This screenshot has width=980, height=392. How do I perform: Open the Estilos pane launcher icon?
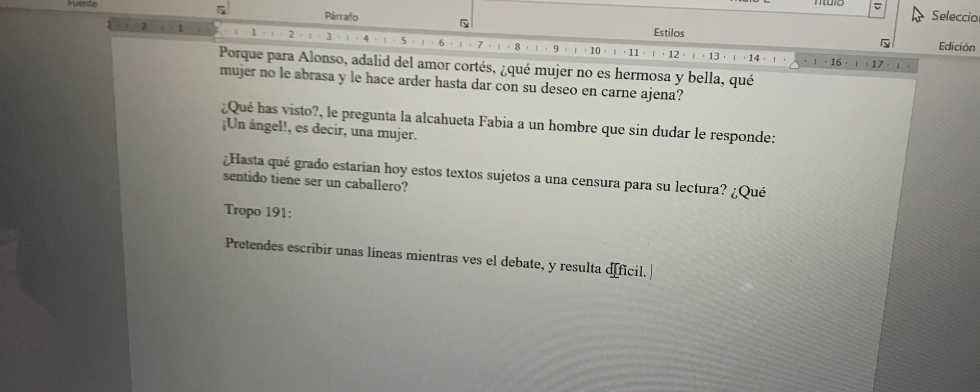click(885, 43)
